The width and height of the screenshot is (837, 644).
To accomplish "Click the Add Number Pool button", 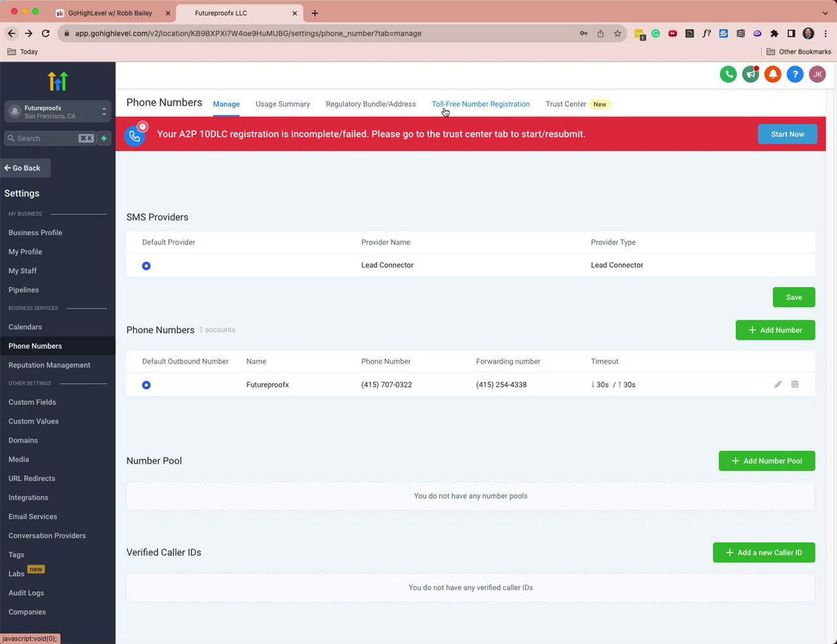I will coord(766,461).
